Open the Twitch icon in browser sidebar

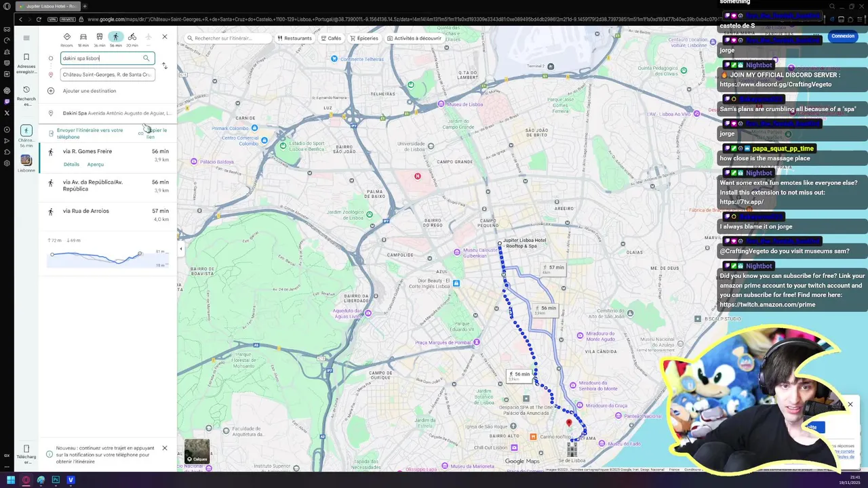point(7,102)
